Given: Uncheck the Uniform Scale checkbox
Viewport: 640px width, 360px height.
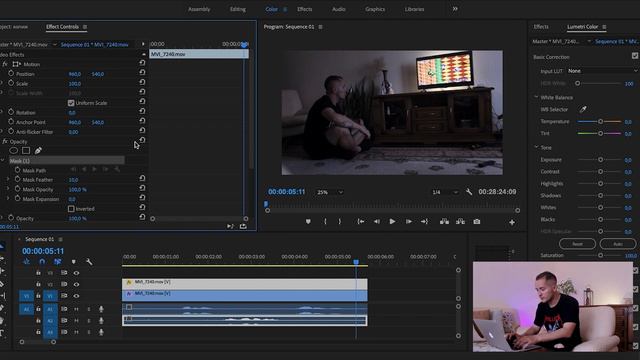Looking at the screenshot, I should click(71, 103).
